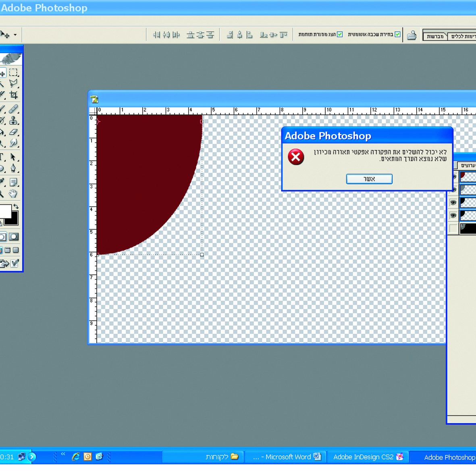The height and width of the screenshot is (476, 476).
Task: Click the feather Adobe Online picture
Action: (11, 58)
